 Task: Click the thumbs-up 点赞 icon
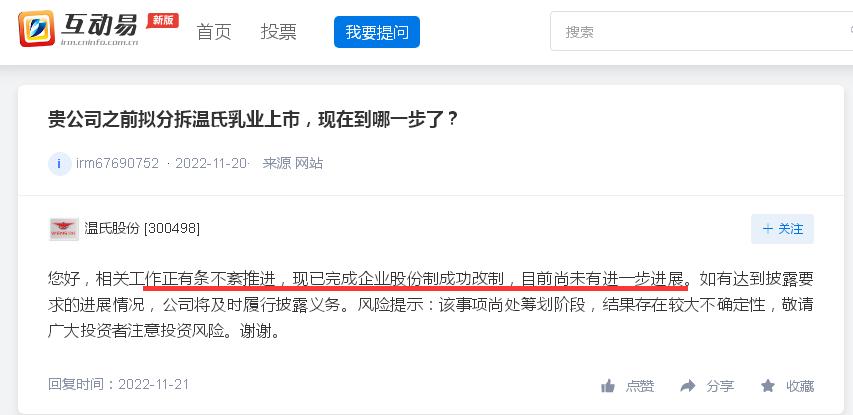click(608, 386)
